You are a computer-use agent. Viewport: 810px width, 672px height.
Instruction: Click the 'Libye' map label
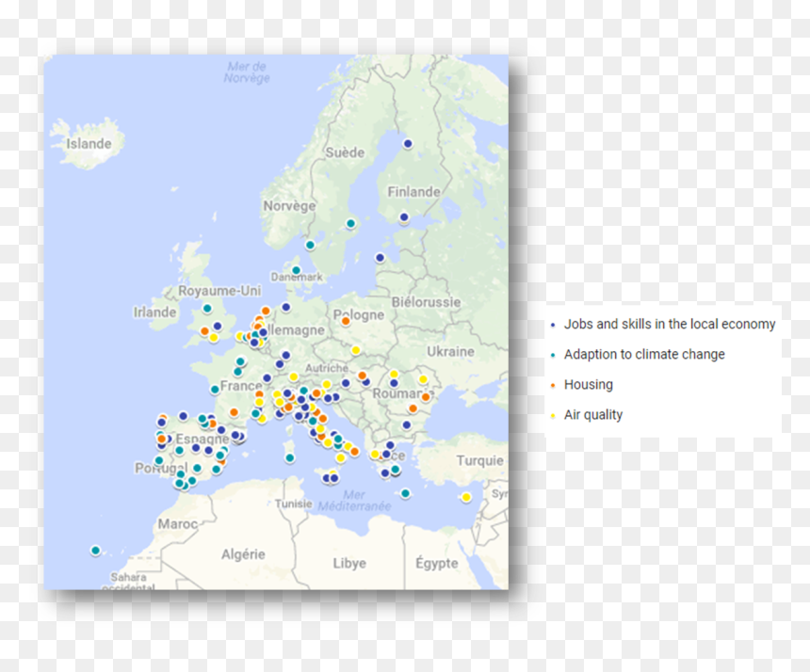click(x=349, y=563)
